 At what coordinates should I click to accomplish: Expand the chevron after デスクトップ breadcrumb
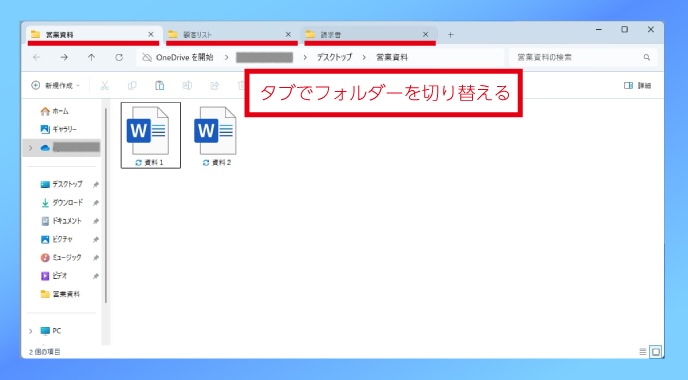point(364,57)
